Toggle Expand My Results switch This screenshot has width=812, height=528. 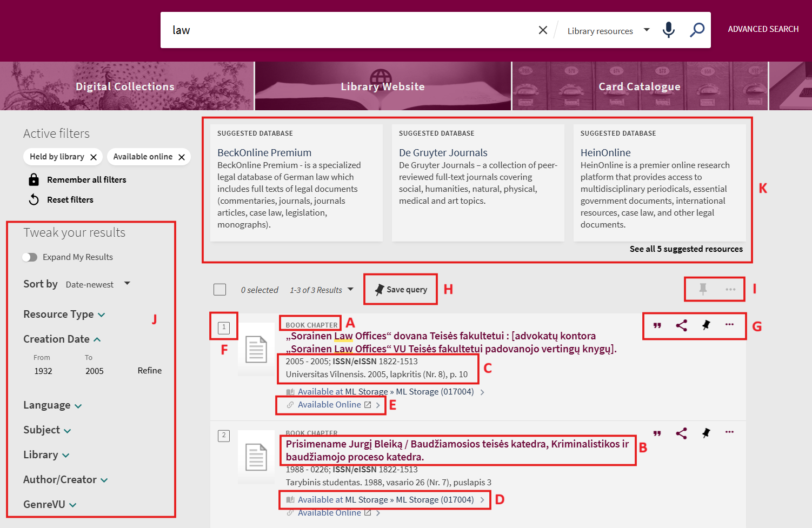[x=30, y=257]
